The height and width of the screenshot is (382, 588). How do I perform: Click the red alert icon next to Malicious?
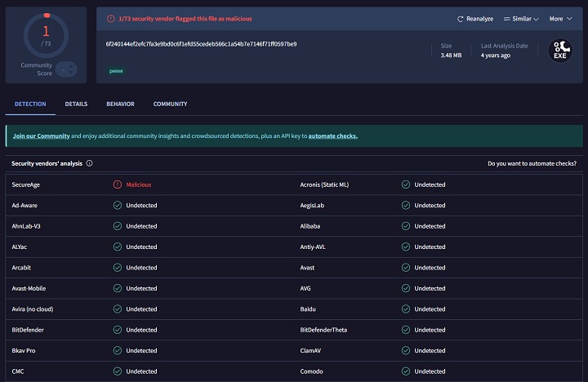[118, 184]
